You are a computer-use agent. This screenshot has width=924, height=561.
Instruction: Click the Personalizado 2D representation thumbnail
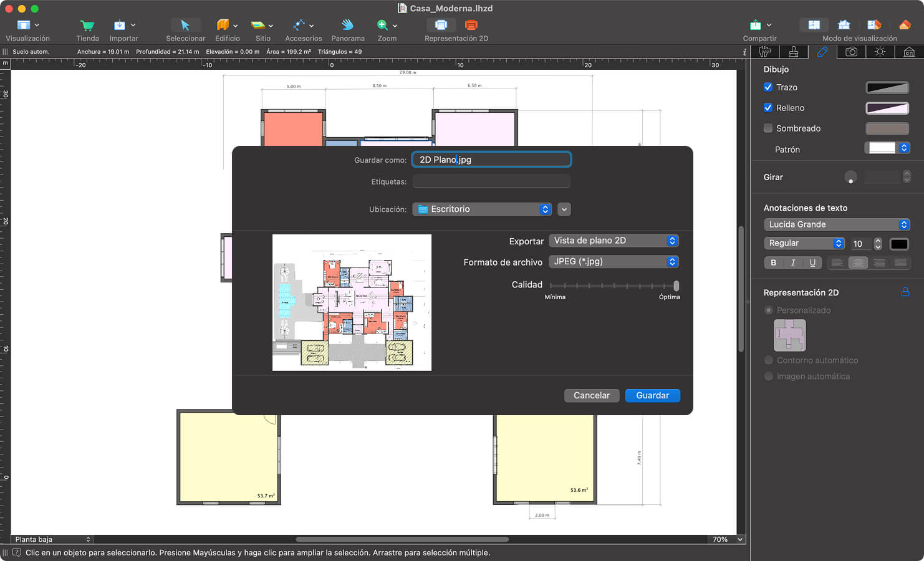point(789,335)
